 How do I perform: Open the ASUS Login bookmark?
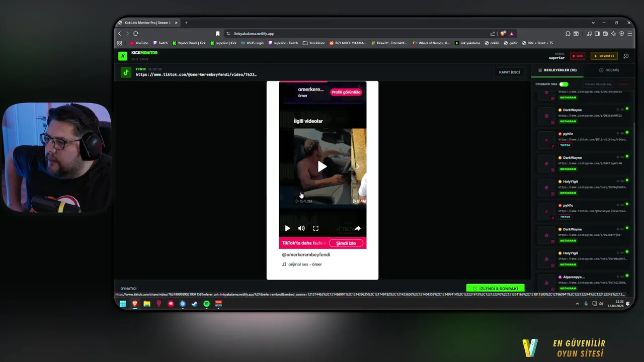click(252, 43)
